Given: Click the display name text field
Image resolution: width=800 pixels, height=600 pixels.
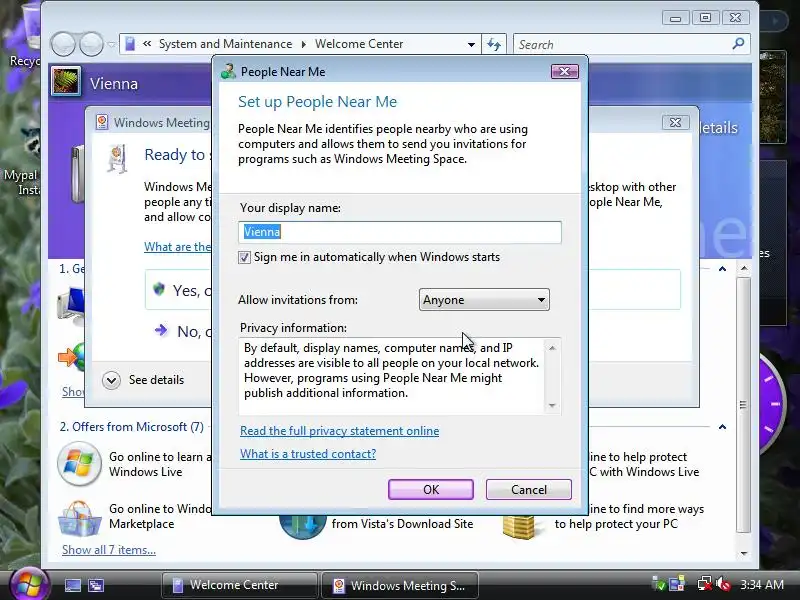Looking at the screenshot, I should point(399,232).
